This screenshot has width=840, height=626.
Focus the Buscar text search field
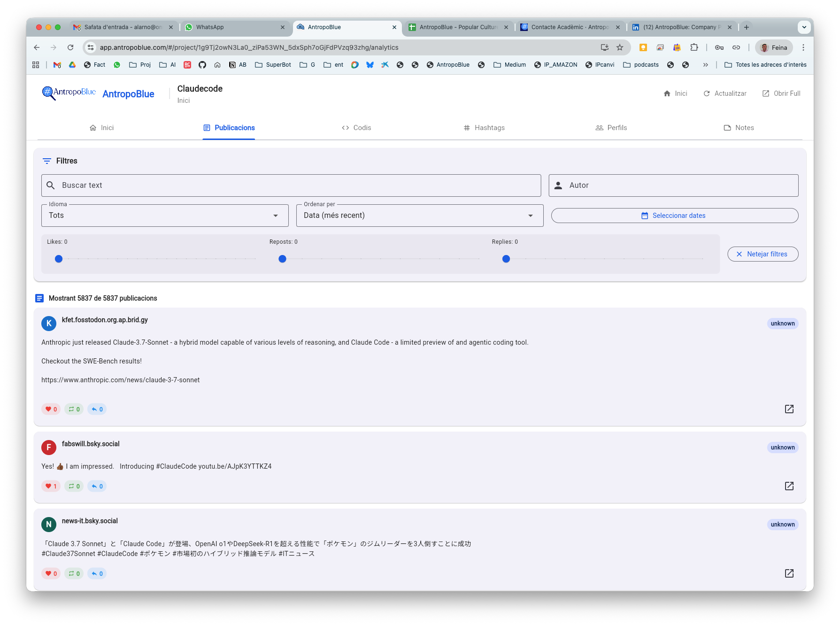[291, 185]
